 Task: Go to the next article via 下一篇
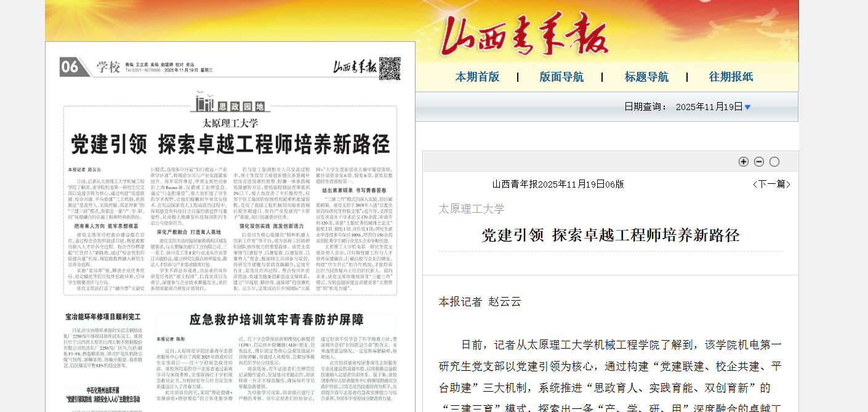click(771, 184)
